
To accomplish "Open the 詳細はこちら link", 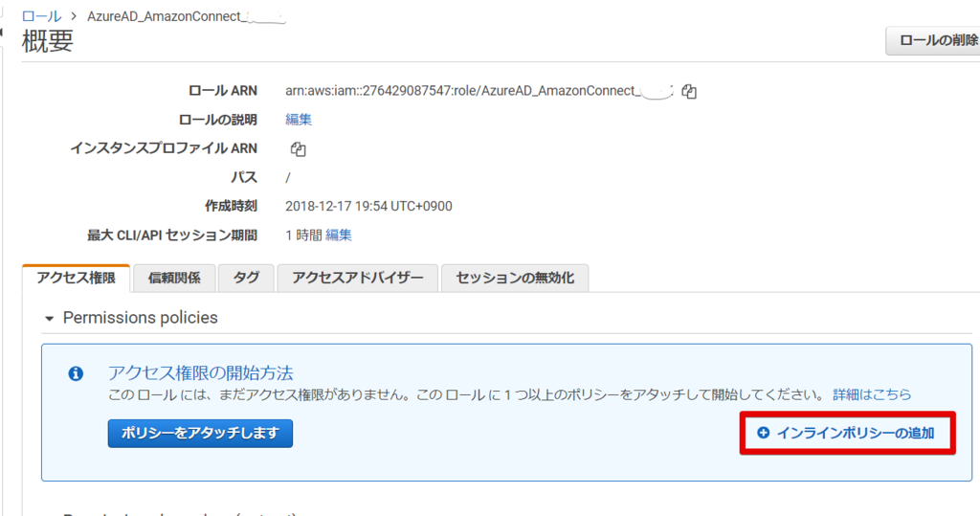I will (872, 394).
